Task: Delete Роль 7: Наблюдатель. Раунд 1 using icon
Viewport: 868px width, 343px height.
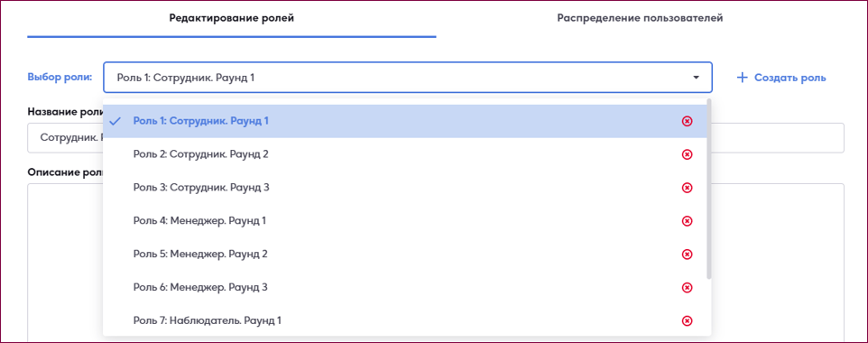Action: pyautogui.click(x=687, y=320)
